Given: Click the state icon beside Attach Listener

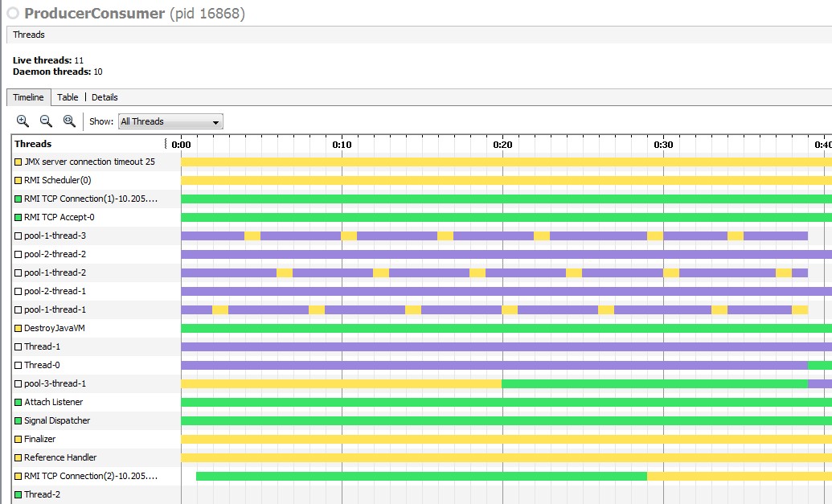Looking at the screenshot, I should (x=18, y=402).
